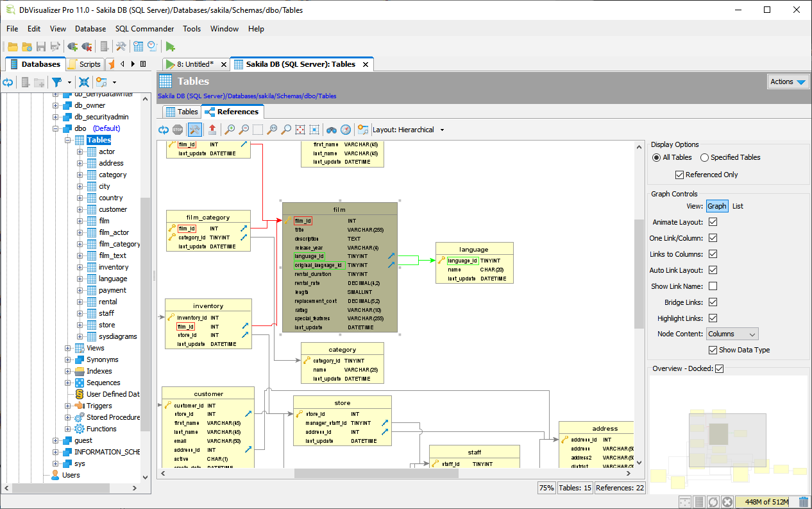The width and height of the screenshot is (812, 509).
Task: Click the Stop sign icon in graph toolbar
Action: coord(178,130)
